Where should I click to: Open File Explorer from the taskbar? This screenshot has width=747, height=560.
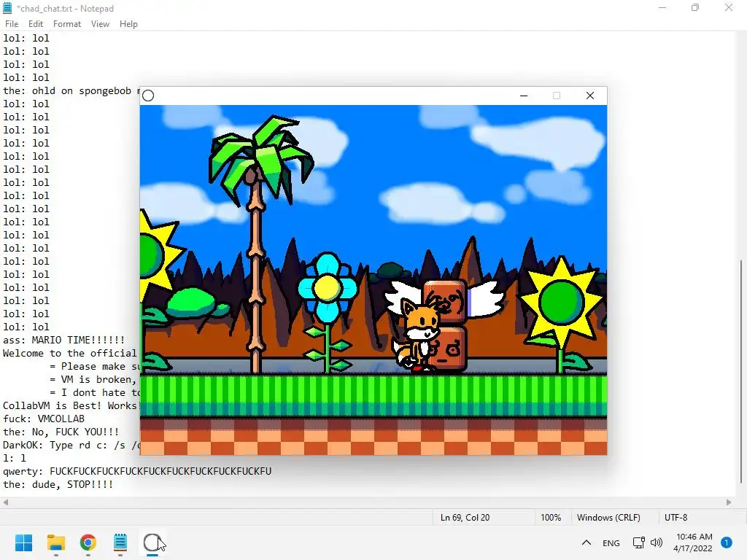pyautogui.click(x=56, y=542)
